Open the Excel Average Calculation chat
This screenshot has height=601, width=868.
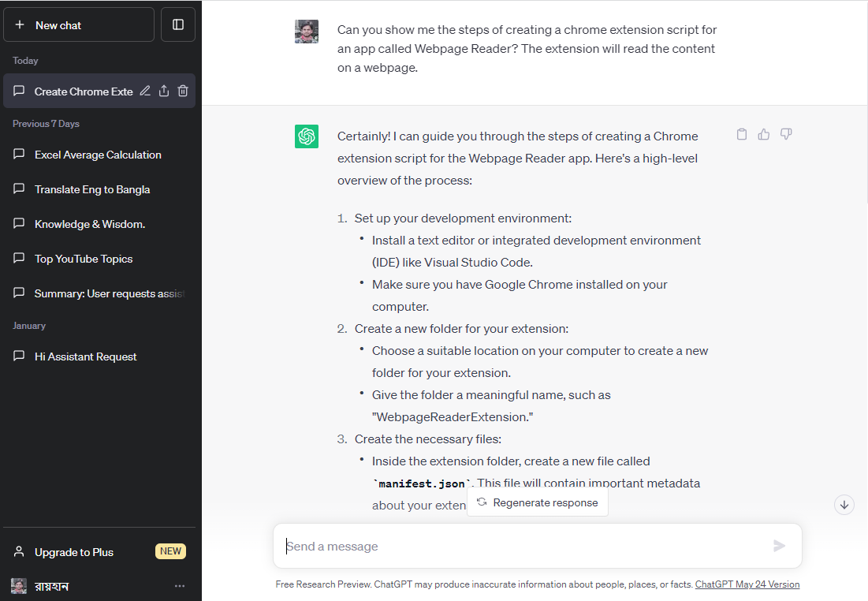98,155
